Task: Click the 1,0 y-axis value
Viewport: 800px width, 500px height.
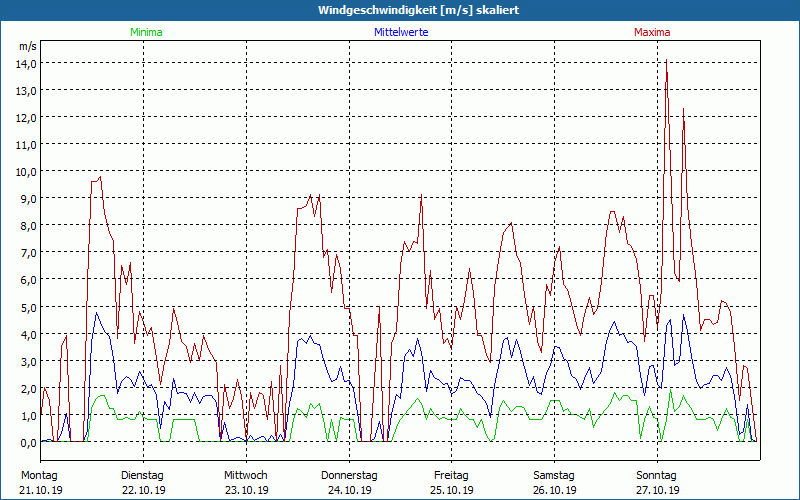Action: (x=28, y=416)
